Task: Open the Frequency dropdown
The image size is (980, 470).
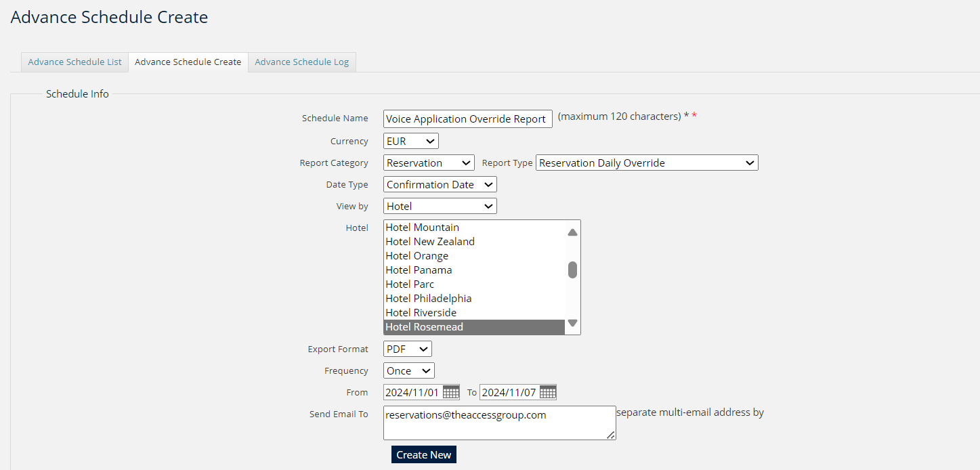Action: coord(409,370)
